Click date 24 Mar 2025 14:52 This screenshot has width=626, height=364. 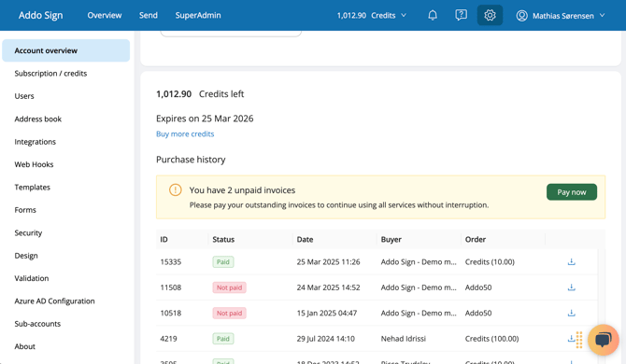tap(329, 287)
